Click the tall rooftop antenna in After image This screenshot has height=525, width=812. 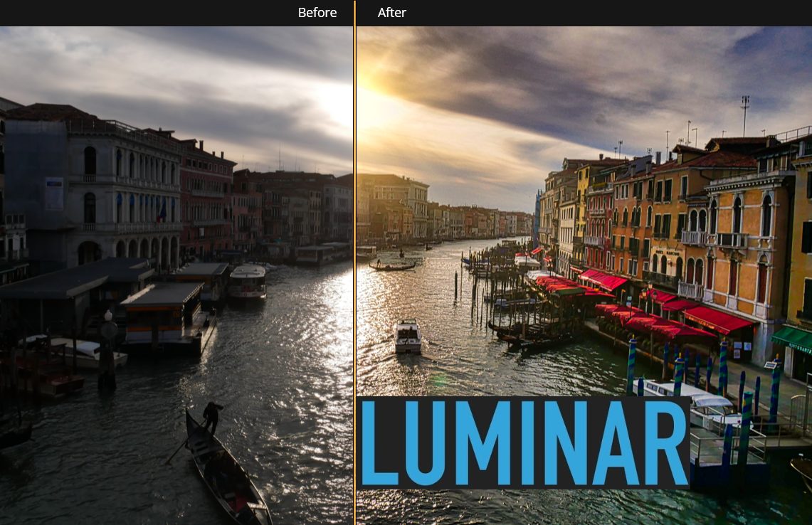coord(744,114)
